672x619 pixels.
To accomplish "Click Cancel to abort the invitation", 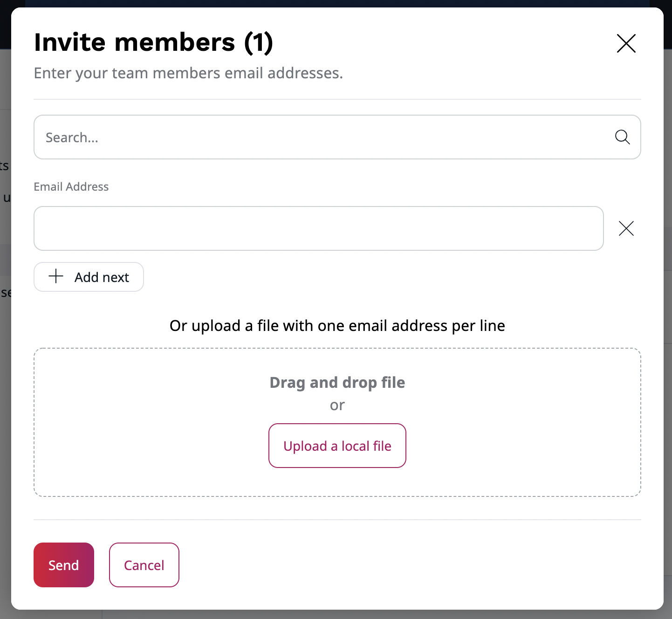I will (x=144, y=564).
